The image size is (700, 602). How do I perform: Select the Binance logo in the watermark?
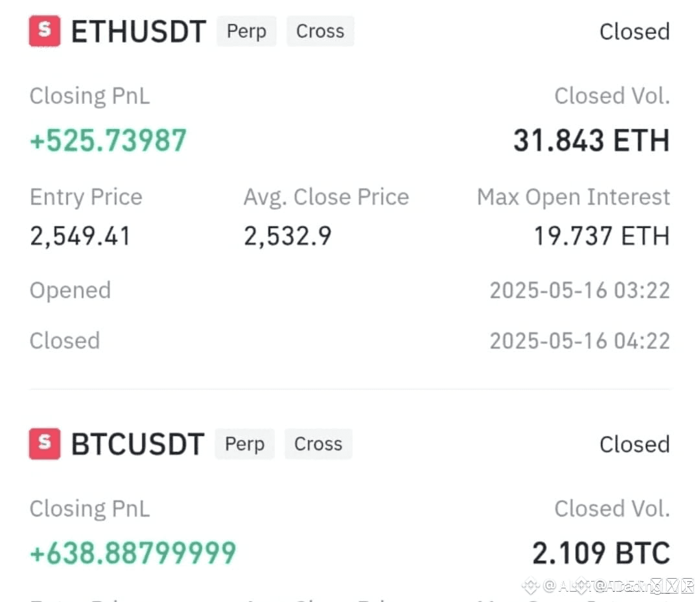pyautogui.click(x=533, y=586)
